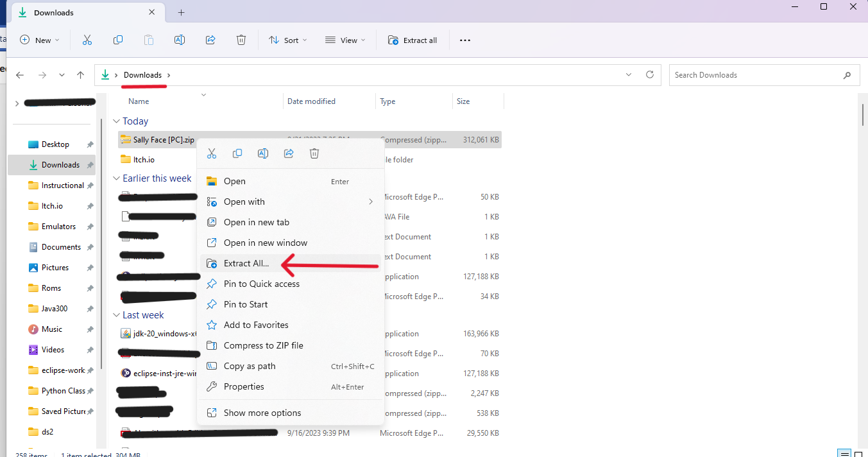
Task: Close the Downloads tab
Action: [152, 12]
